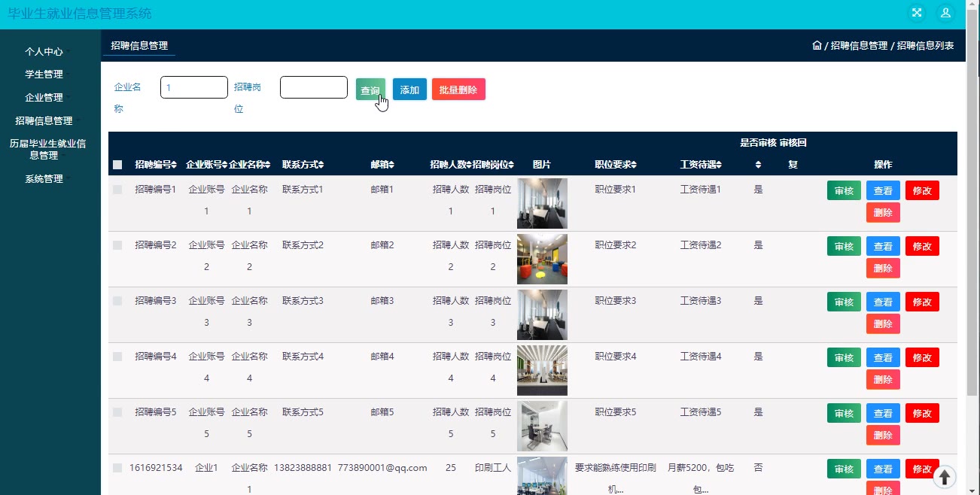Click 查看 button for 招聘编号3 row

tap(883, 302)
